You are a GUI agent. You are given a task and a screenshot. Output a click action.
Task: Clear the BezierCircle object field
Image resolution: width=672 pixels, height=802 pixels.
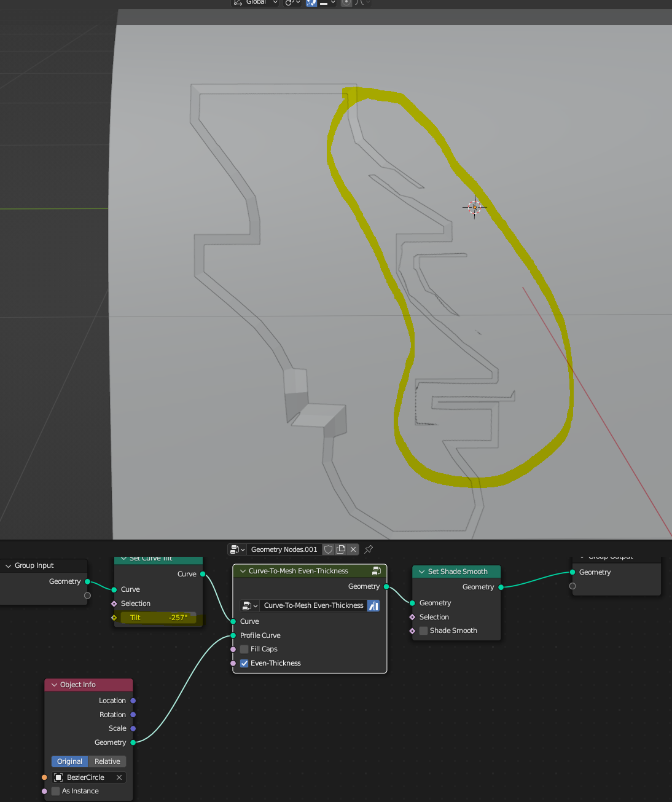[119, 777]
